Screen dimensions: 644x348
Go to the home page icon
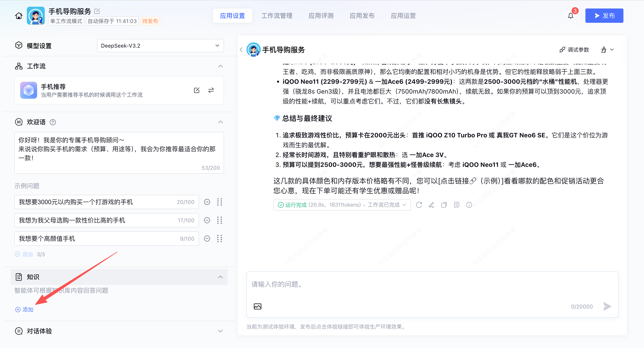(x=19, y=16)
